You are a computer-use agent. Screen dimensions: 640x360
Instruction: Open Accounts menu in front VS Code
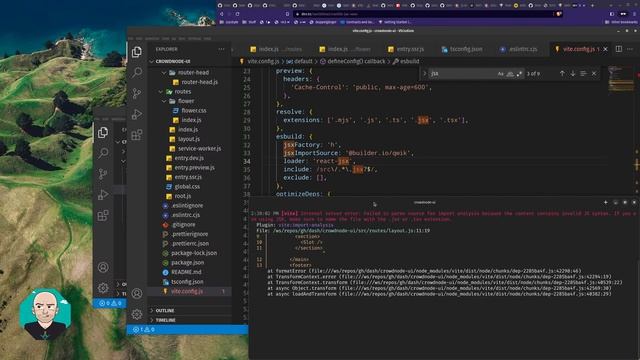[x=137, y=293]
